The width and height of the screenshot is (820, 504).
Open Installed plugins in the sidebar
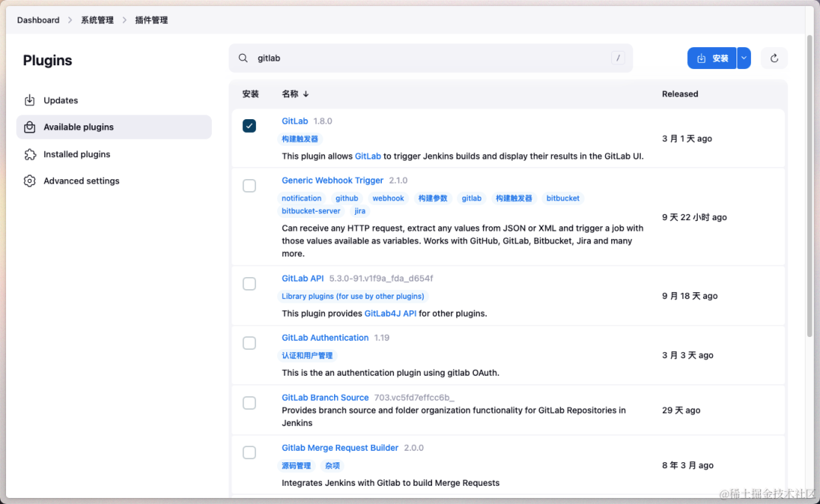pos(114,154)
